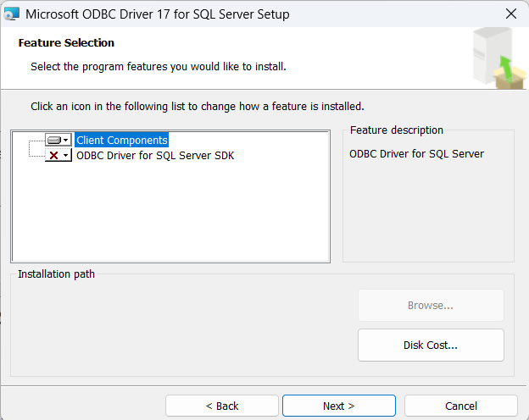Open the Disk Cost dialog

pyautogui.click(x=431, y=345)
